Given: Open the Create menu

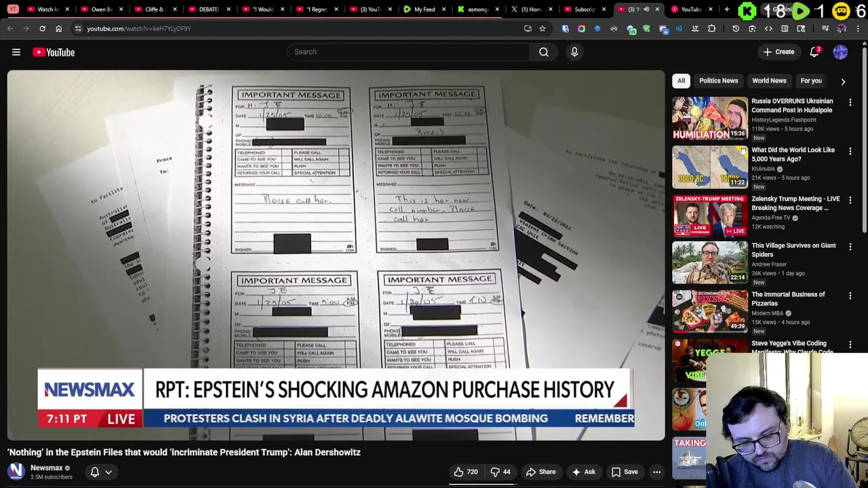Looking at the screenshot, I should click(778, 52).
